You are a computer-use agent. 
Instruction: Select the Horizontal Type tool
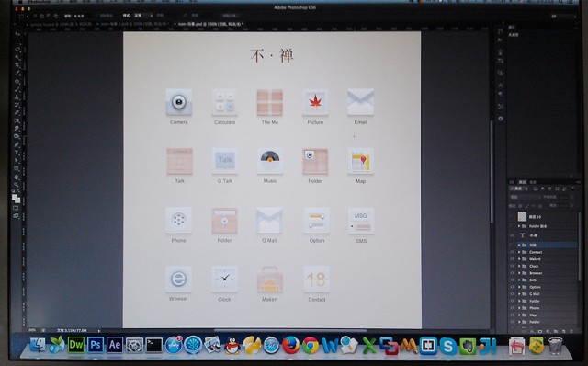pos(17,153)
